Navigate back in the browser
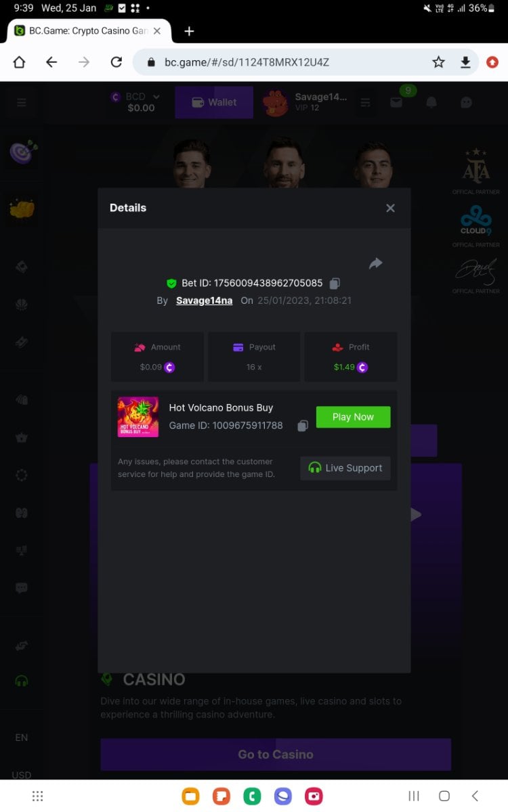 click(x=51, y=62)
